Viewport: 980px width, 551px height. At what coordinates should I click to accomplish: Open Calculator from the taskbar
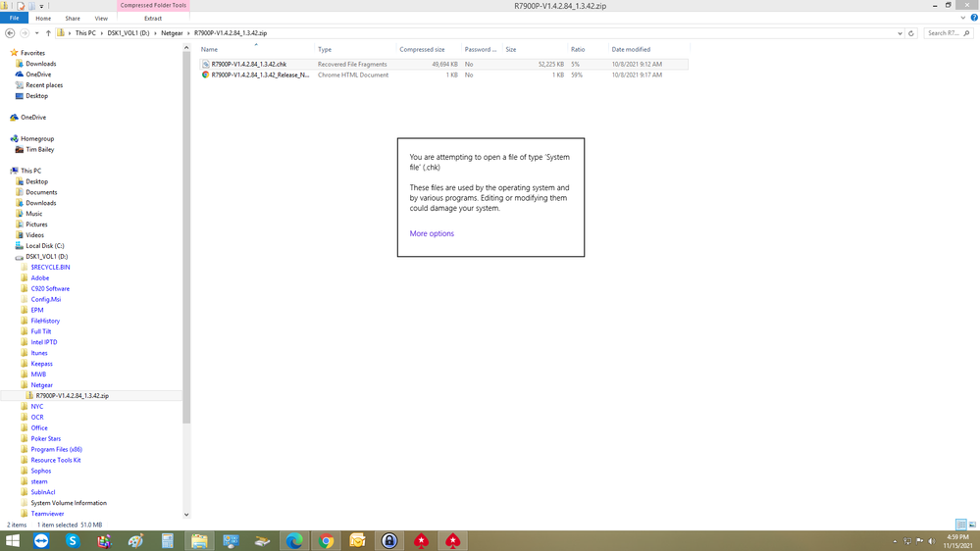(168, 541)
